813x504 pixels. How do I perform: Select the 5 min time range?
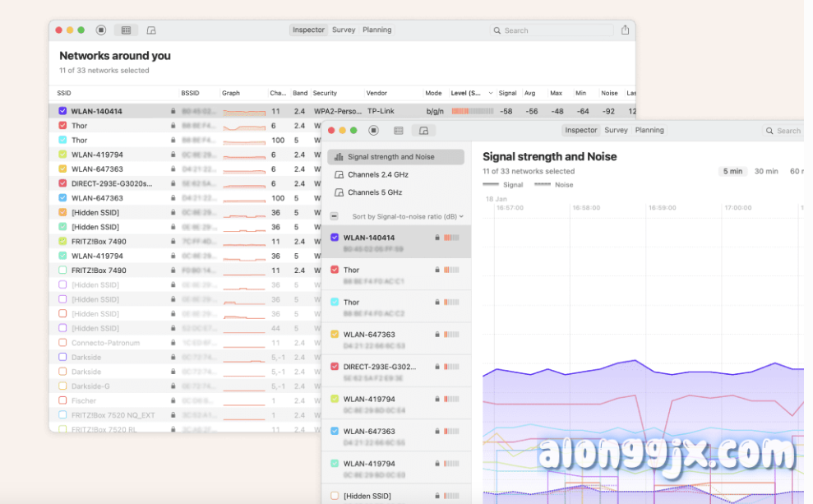[732, 171]
